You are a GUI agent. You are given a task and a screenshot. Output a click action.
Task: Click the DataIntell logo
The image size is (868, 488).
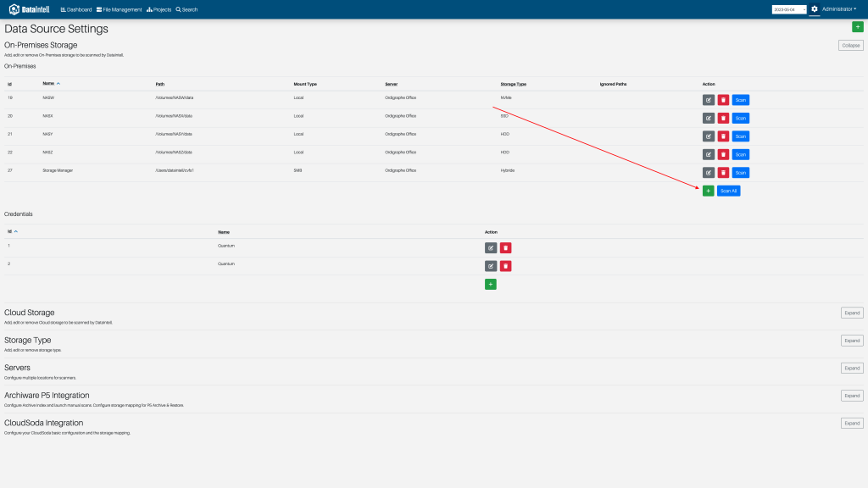[30, 9]
